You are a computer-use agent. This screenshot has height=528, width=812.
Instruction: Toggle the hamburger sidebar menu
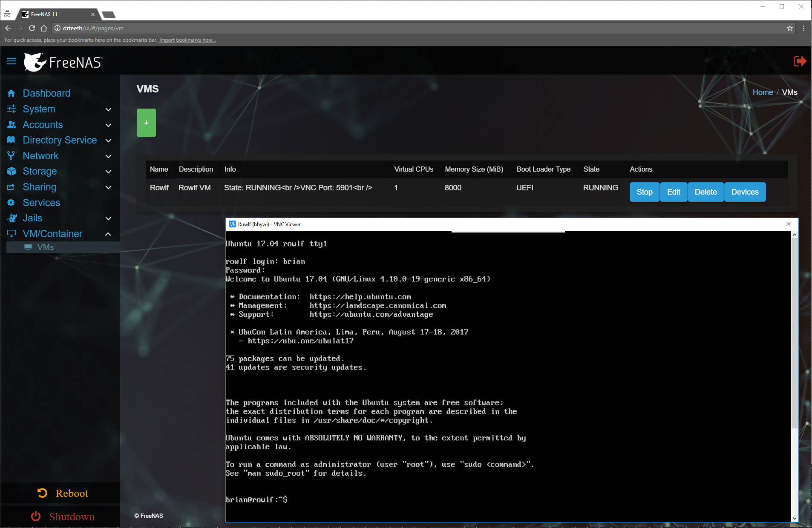pyautogui.click(x=12, y=61)
